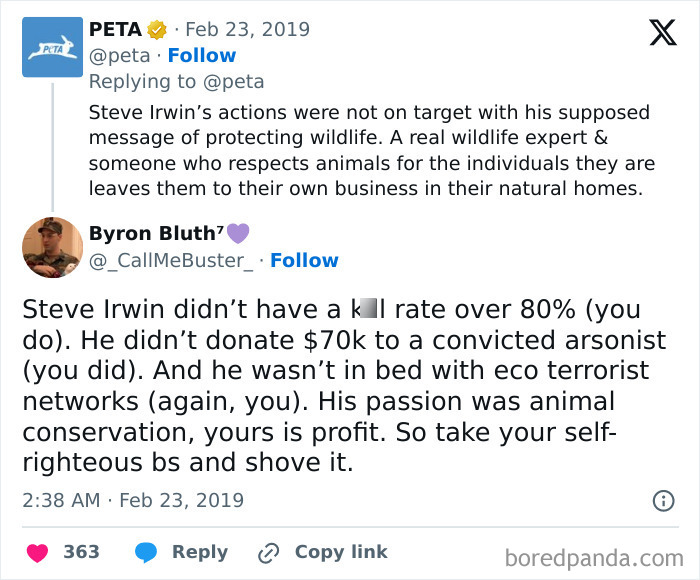Open the @_CallMeBuster_ handle

pos(168,261)
